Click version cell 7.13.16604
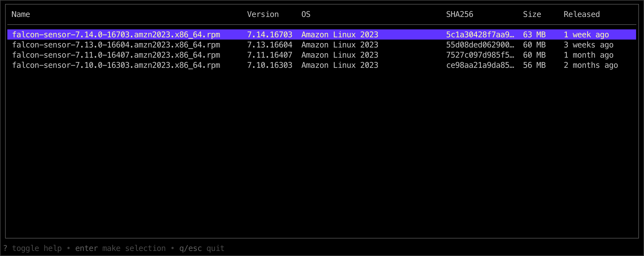This screenshot has height=256, width=644. click(270, 45)
